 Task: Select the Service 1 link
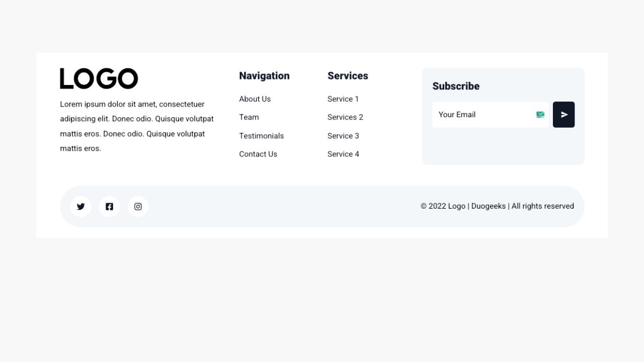[x=343, y=99]
